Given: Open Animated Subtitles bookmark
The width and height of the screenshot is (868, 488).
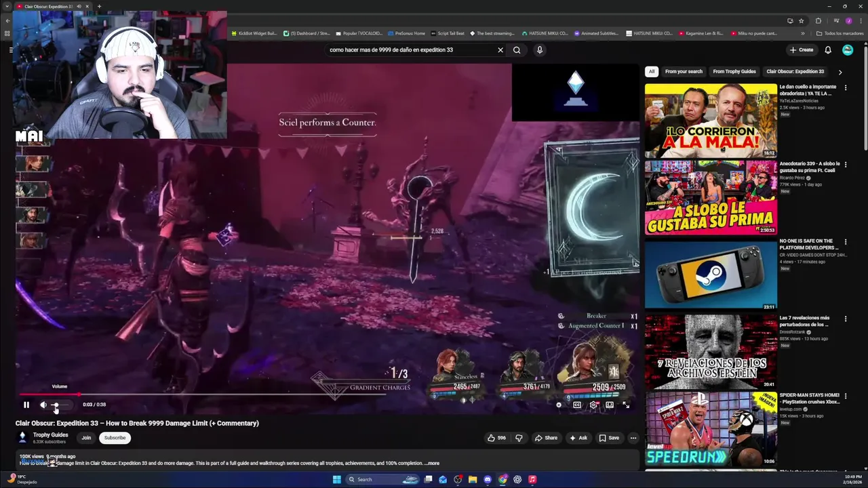Looking at the screenshot, I should [596, 33].
